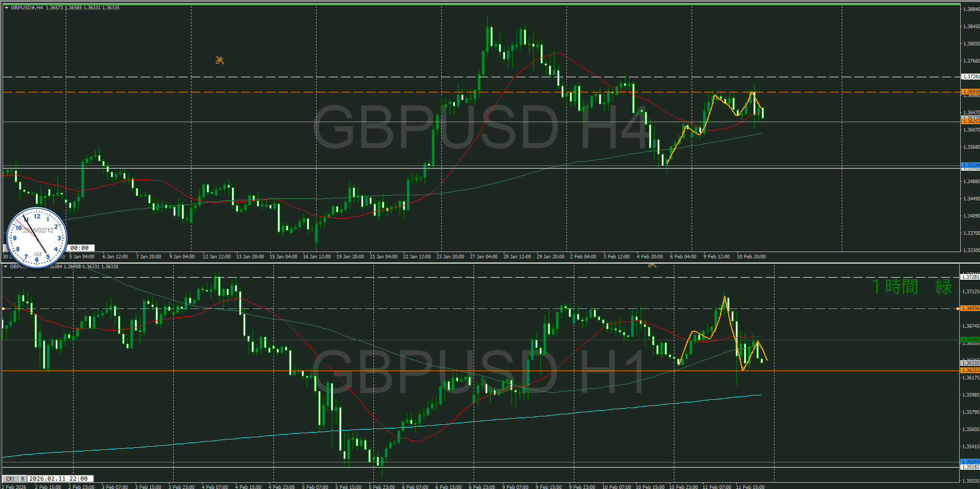Expand the GBPUSD#,H4 chart title triangle
Screen dimensions: 980x489
(6, 8)
